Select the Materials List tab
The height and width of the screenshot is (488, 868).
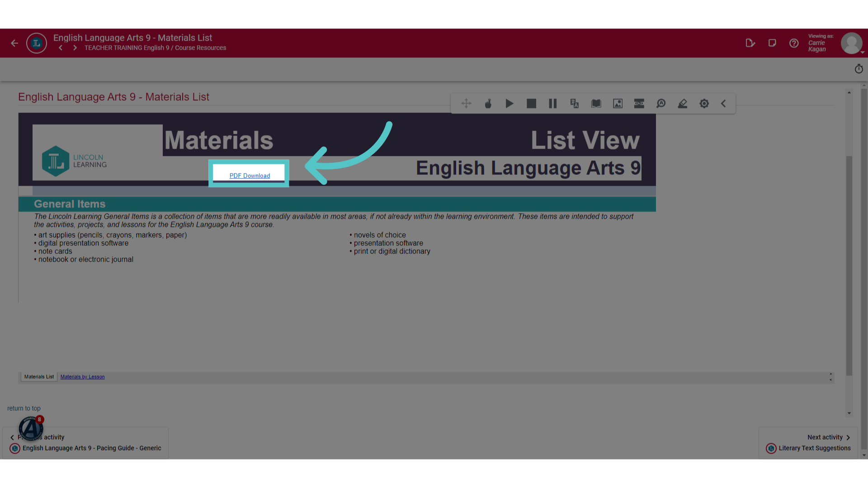39,377
